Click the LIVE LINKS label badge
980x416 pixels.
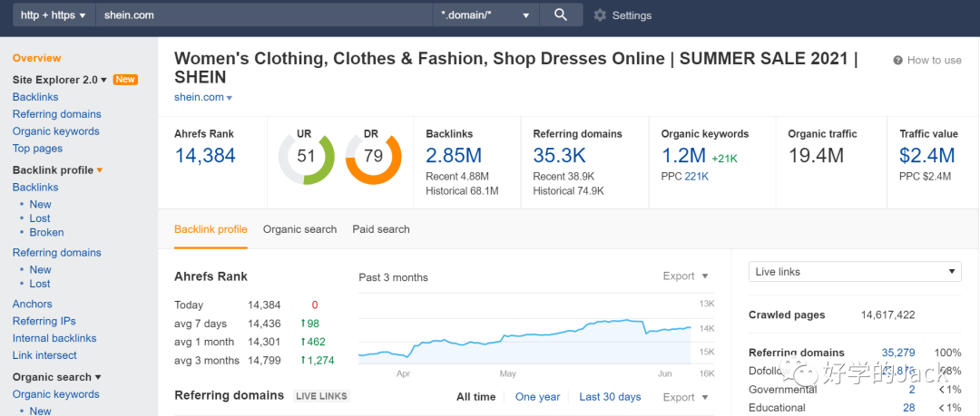coord(322,396)
